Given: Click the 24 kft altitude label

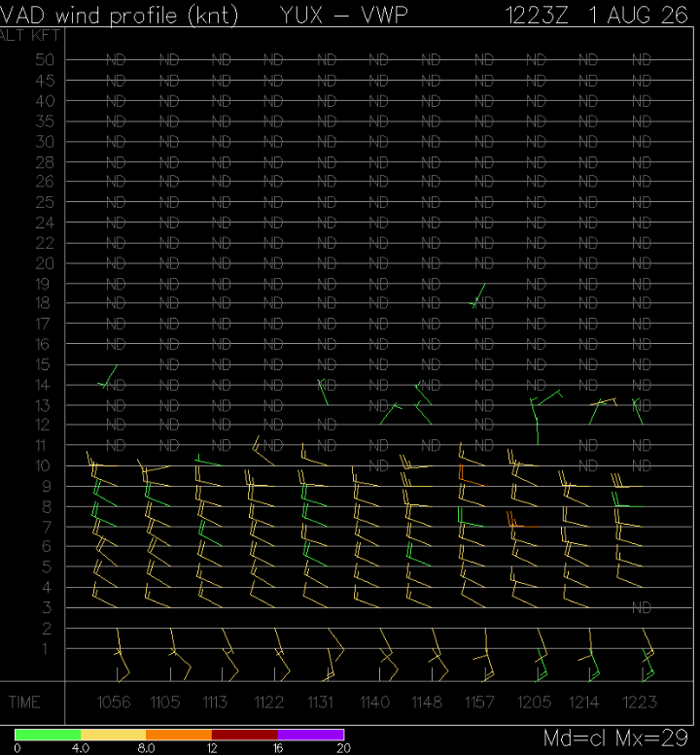Looking at the screenshot, I should pyautogui.click(x=45, y=223).
